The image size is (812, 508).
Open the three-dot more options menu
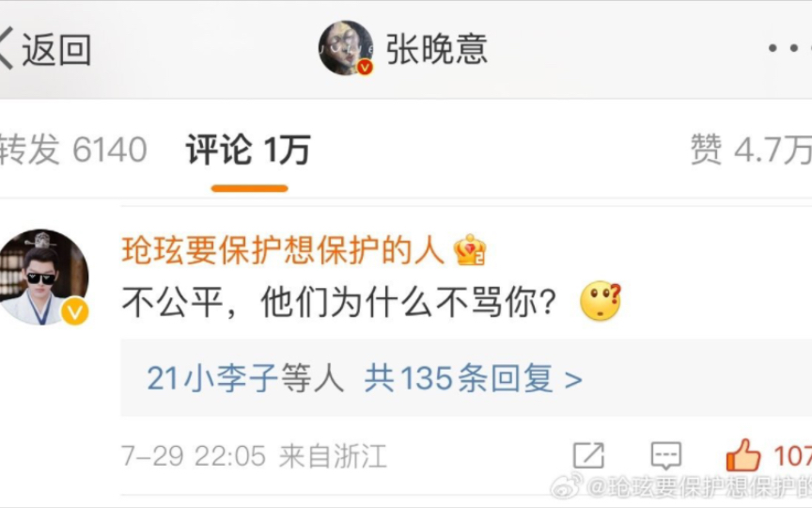pos(789,48)
